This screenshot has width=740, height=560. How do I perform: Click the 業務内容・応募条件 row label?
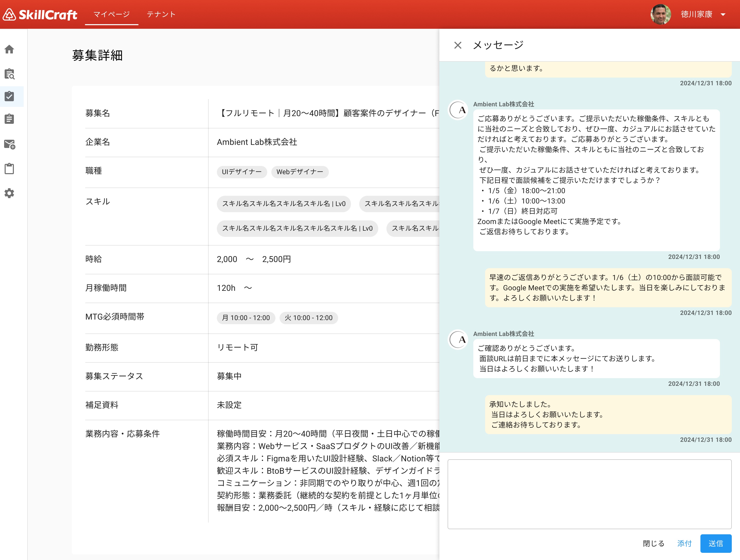tap(123, 434)
